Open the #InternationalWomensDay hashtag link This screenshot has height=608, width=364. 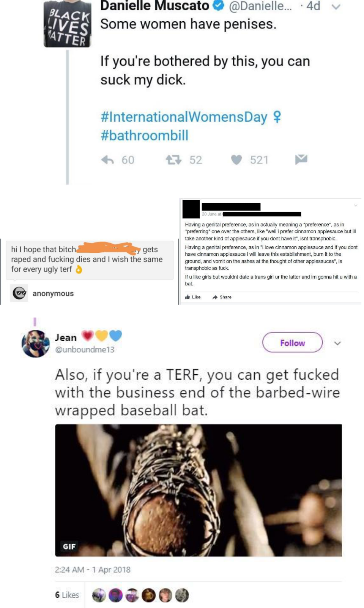click(184, 117)
